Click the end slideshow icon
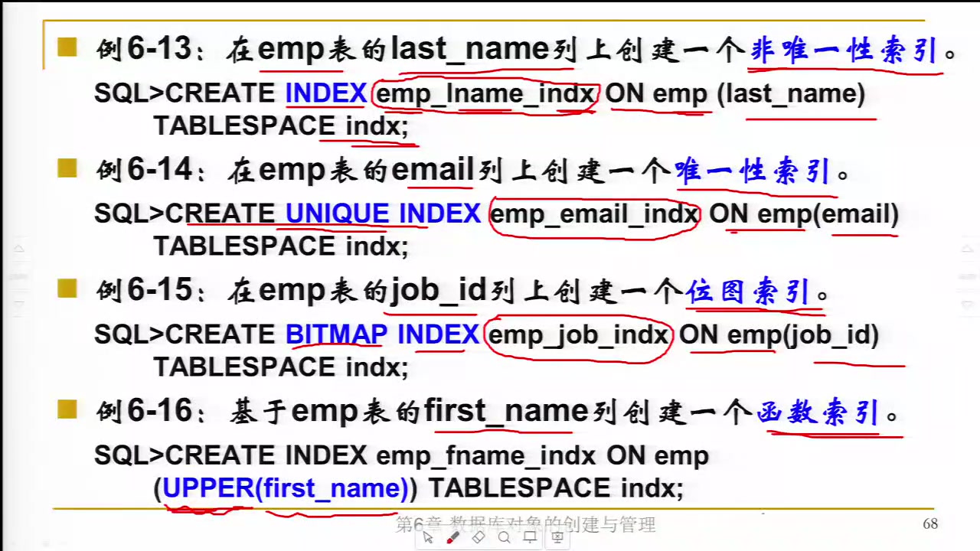This screenshot has width=980, height=551. pos(557,538)
